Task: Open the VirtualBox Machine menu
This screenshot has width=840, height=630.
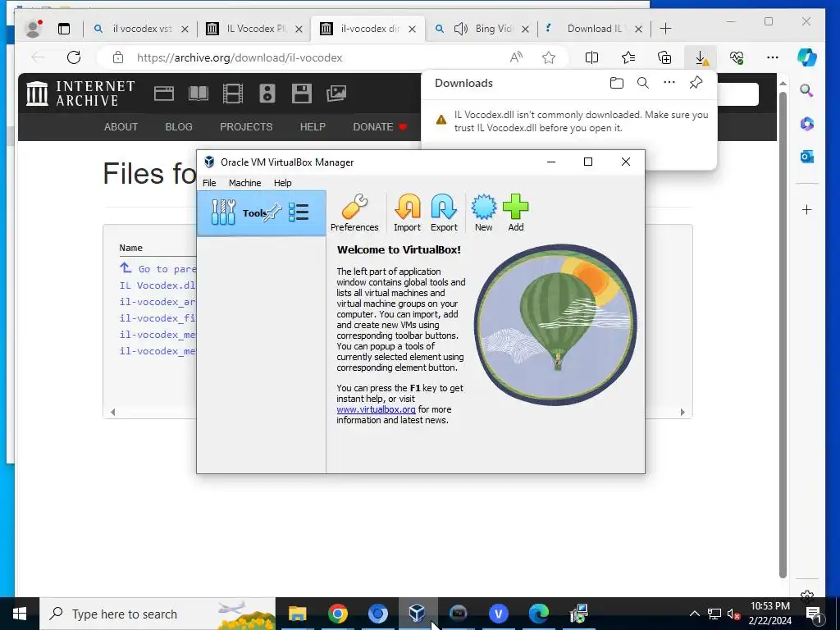Action: point(244,183)
